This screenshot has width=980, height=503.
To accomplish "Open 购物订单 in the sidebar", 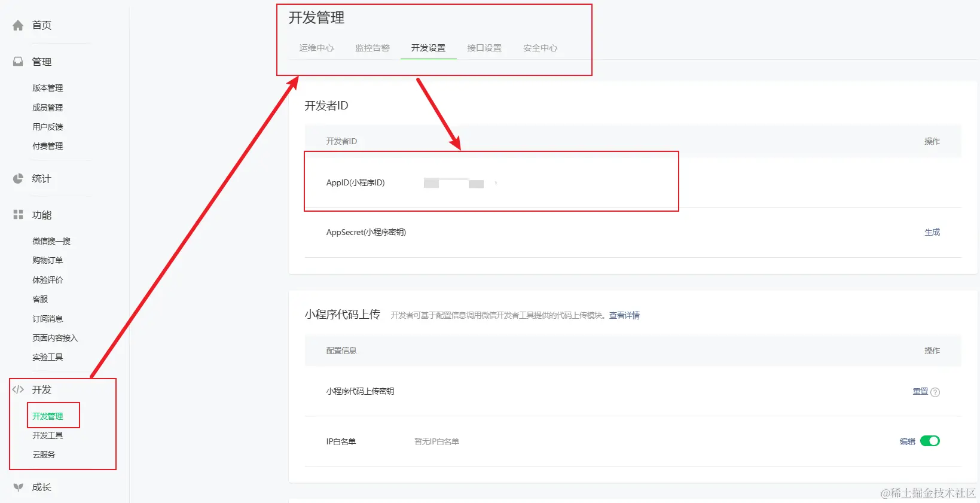I will [48, 260].
